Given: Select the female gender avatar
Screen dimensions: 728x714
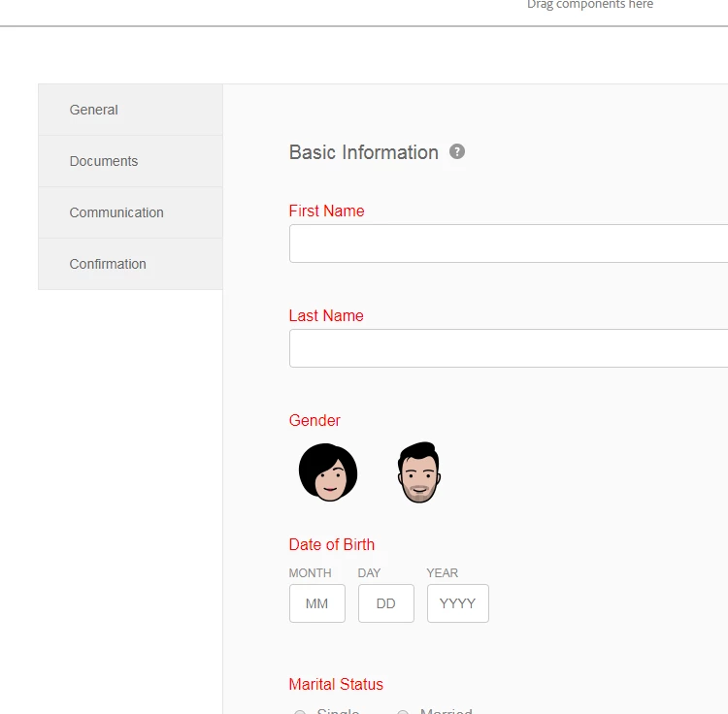Looking at the screenshot, I should [x=328, y=472].
